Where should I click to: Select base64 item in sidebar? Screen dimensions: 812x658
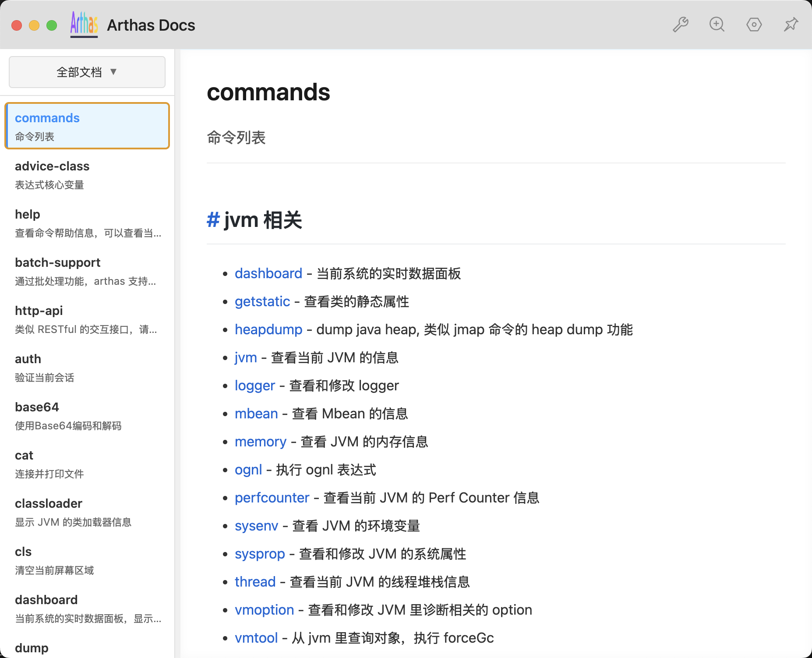pyautogui.click(x=87, y=415)
